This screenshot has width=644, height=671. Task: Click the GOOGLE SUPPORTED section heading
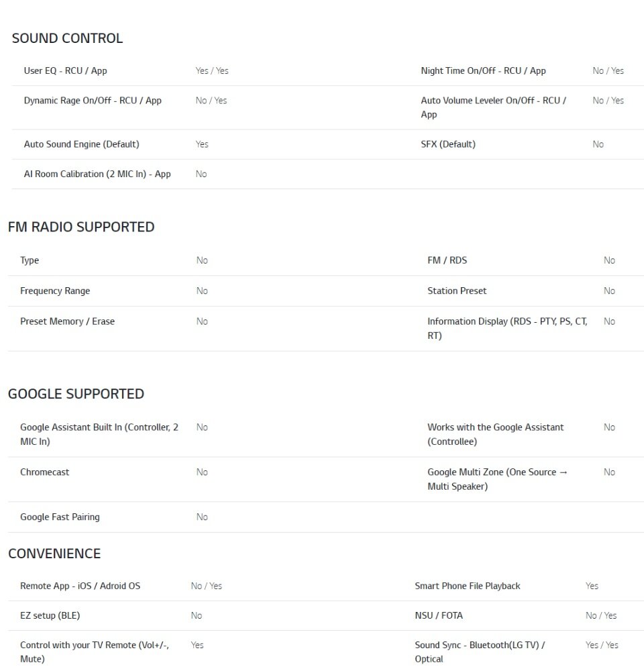click(76, 394)
